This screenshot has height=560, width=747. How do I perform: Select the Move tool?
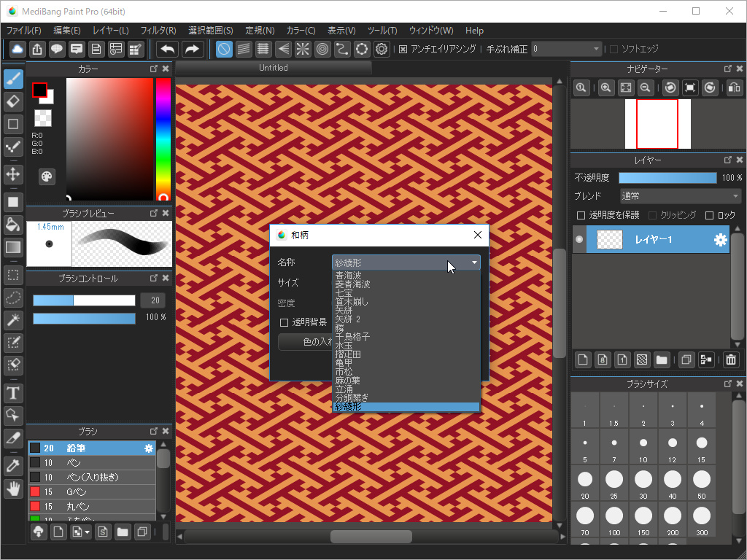[13, 174]
